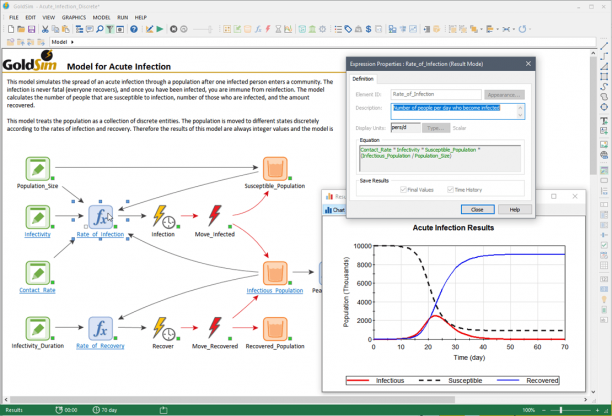The height and width of the screenshot is (416, 612).
Task: Open a model with folder icon
Action: [21, 29]
